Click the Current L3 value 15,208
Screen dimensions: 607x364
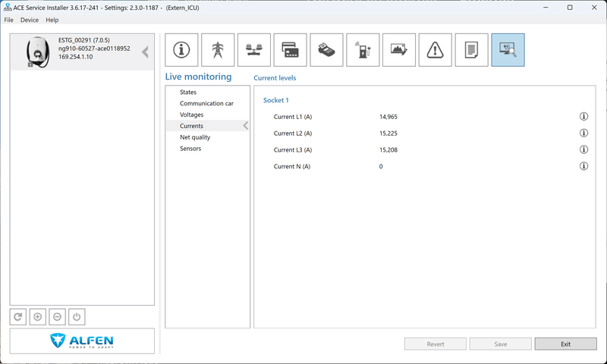[388, 149]
